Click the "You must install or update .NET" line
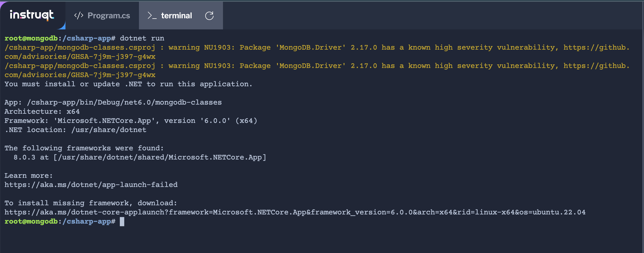Image resolution: width=644 pixels, height=253 pixels. tap(128, 84)
